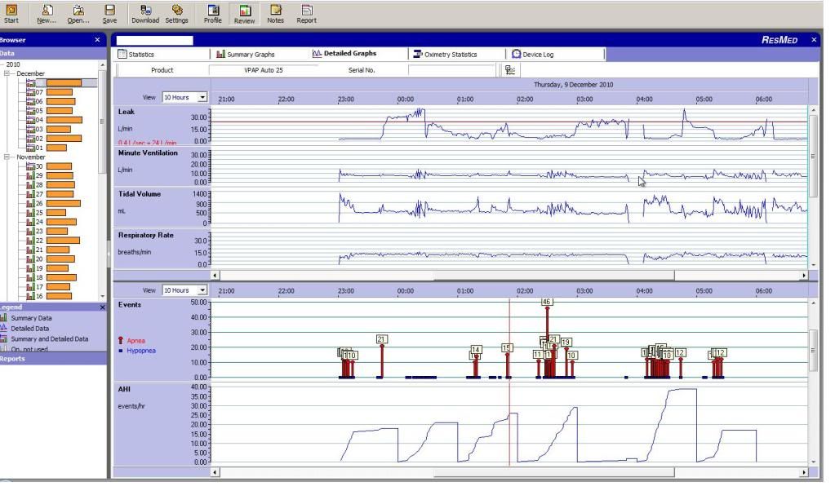Click the Download toolbar icon
Image resolution: width=835 pixels, height=504 pixels.
click(144, 14)
